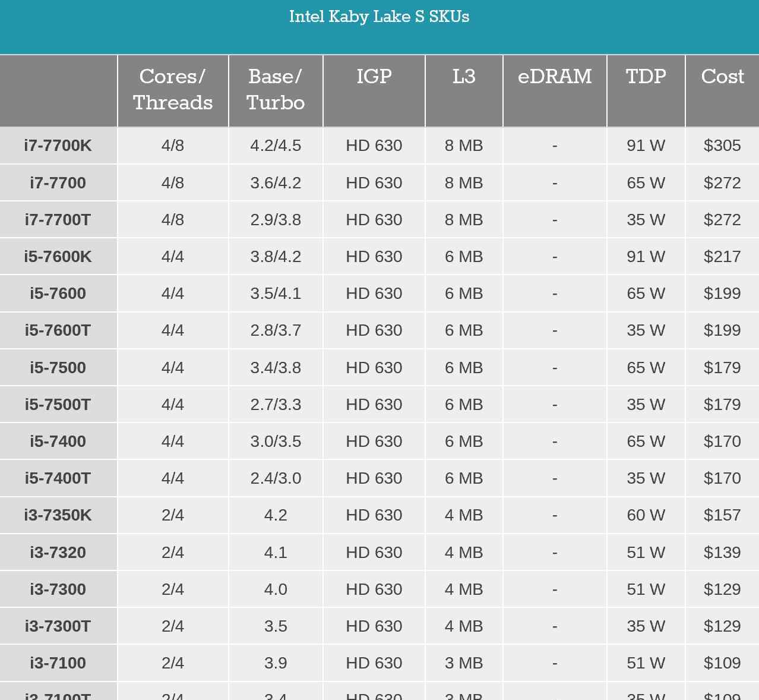
Task: Select the 8 MB cell in i7-7700 row
Action: click(x=464, y=183)
